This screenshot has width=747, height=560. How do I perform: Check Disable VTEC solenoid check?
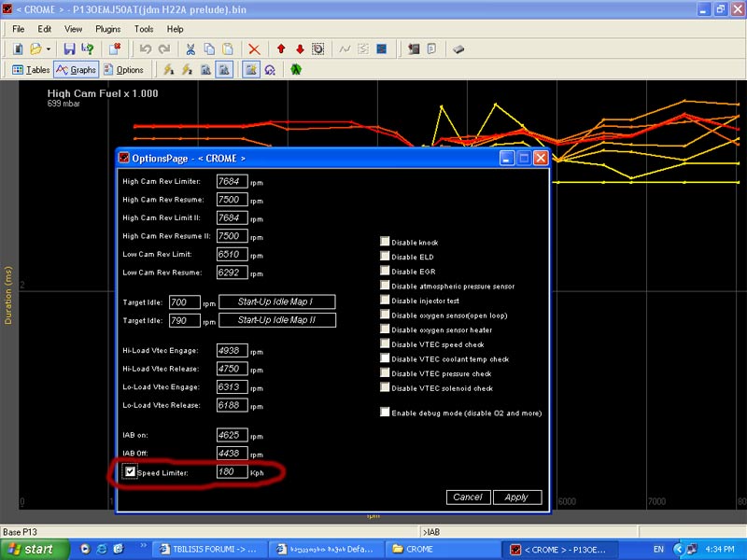click(385, 387)
